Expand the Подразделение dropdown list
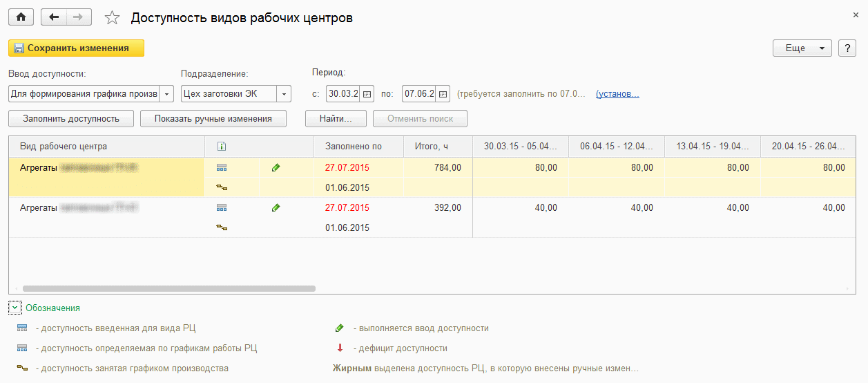Screen dimensions: 868x383 284,94
